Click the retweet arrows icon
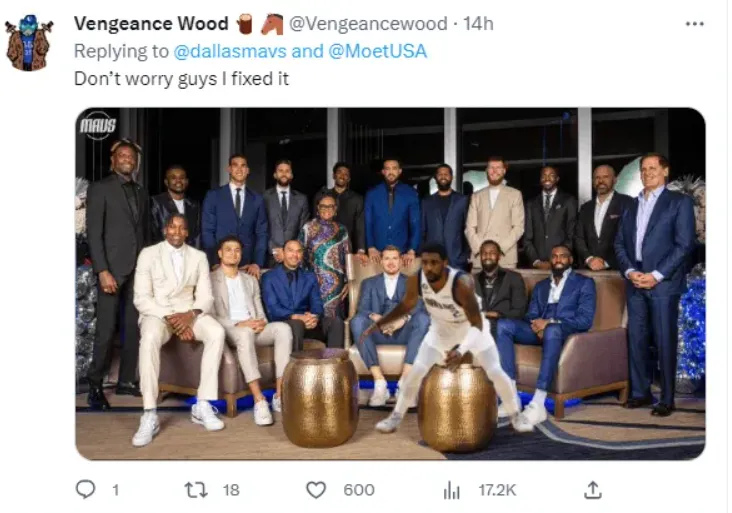 (x=198, y=489)
